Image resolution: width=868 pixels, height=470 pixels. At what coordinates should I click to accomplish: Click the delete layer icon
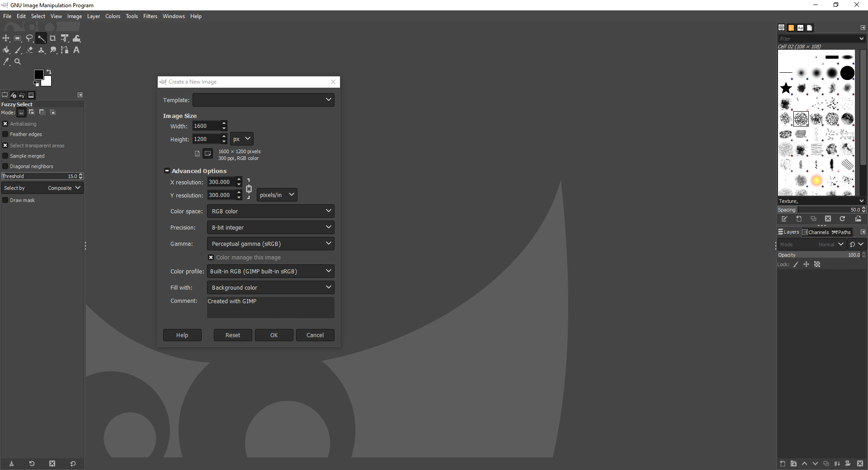(x=860, y=464)
